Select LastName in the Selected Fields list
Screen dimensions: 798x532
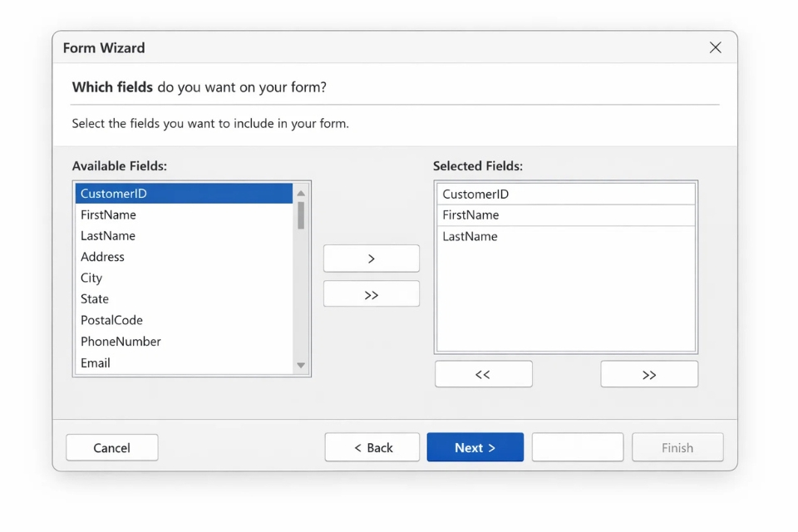470,237
